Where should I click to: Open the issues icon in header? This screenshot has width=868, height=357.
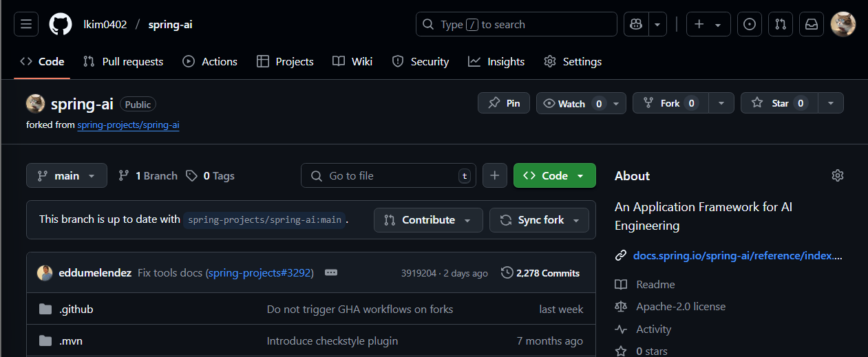tap(750, 24)
